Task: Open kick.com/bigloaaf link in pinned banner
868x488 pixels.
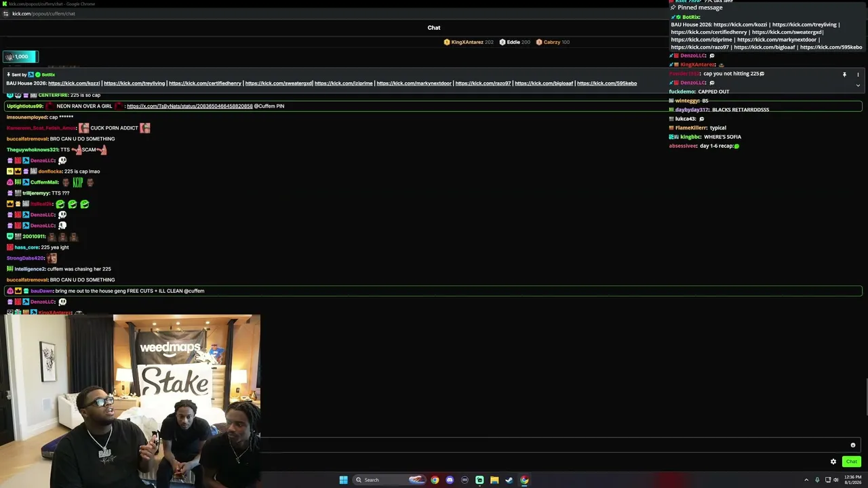Action: tap(544, 83)
